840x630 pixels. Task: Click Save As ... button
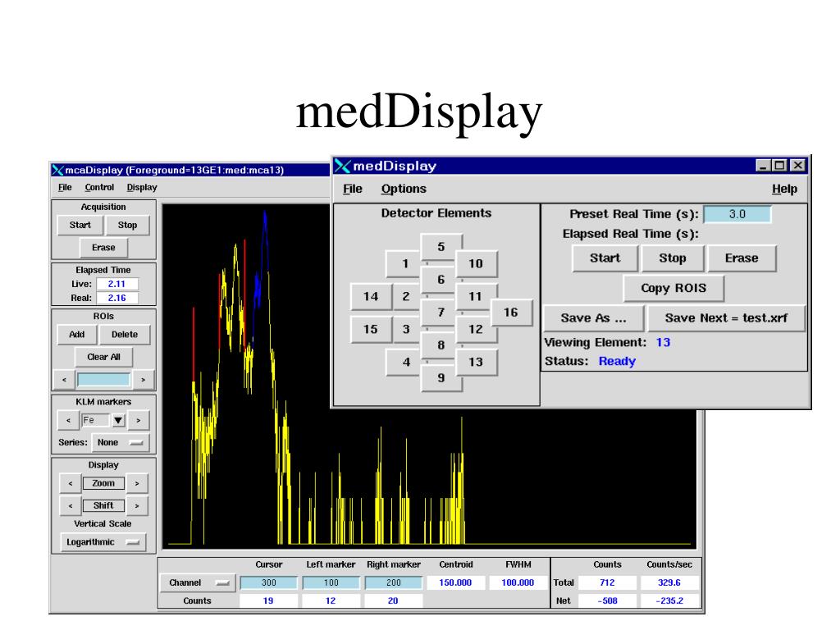pos(594,318)
